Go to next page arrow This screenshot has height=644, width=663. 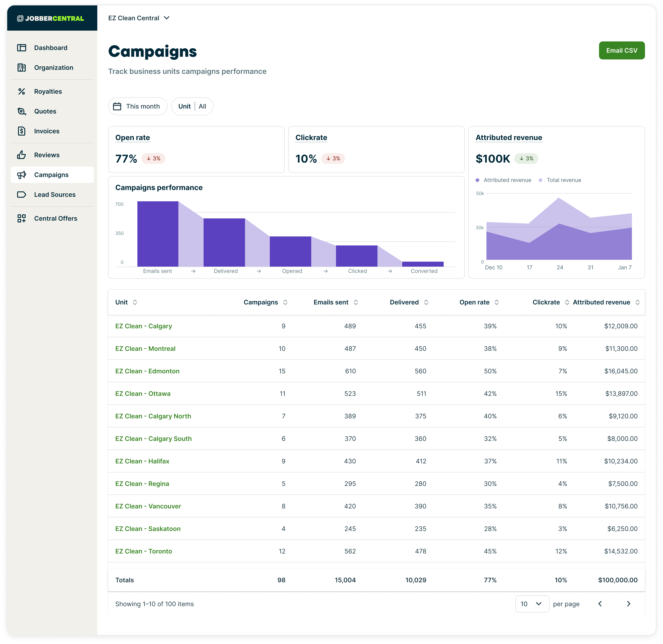pyautogui.click(x=628, y=604)
